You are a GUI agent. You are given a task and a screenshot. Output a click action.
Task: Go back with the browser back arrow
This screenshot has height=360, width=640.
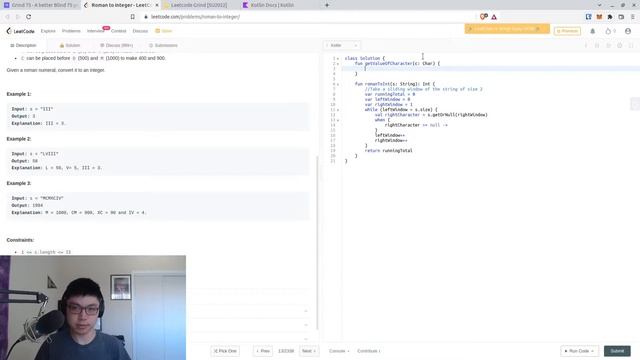[x=7, y=17]
